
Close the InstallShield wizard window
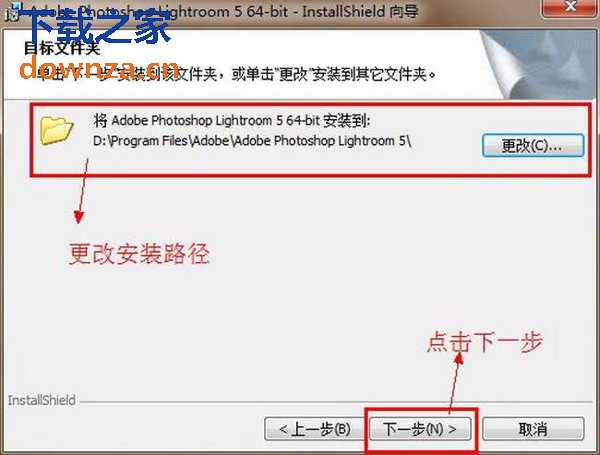click(570, 7)
